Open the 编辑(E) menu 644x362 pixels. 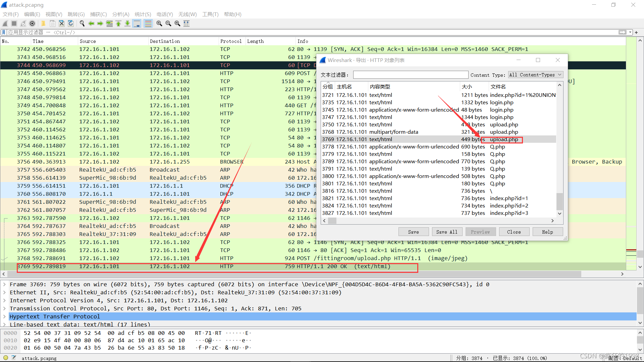(32, 14)
